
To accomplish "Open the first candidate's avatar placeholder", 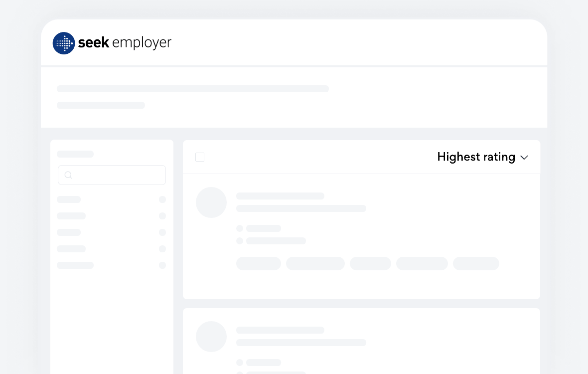I will (211, 202).
